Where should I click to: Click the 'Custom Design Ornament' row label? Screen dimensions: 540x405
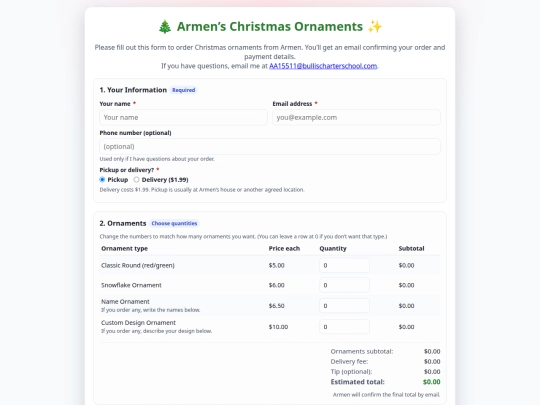138,323
